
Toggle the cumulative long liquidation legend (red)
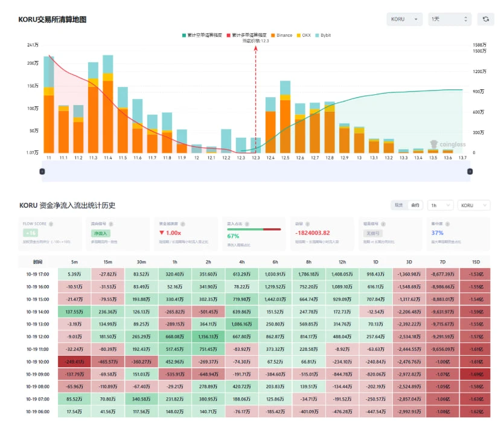click(x=246, y=35)
